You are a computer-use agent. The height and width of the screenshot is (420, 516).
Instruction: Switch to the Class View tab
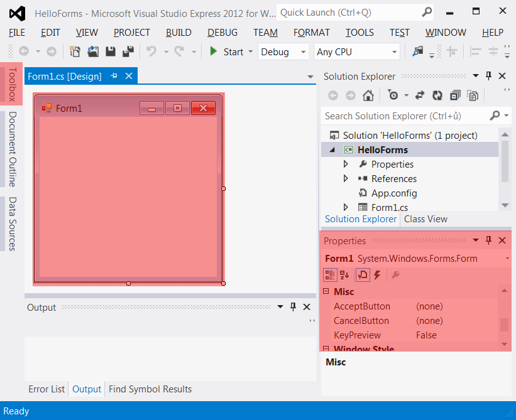(425, 218)
